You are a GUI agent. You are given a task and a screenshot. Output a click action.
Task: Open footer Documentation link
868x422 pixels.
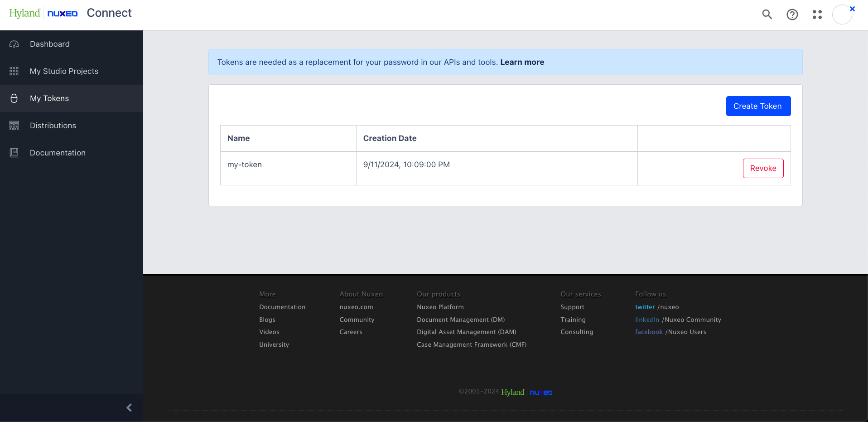pos(282,307)
